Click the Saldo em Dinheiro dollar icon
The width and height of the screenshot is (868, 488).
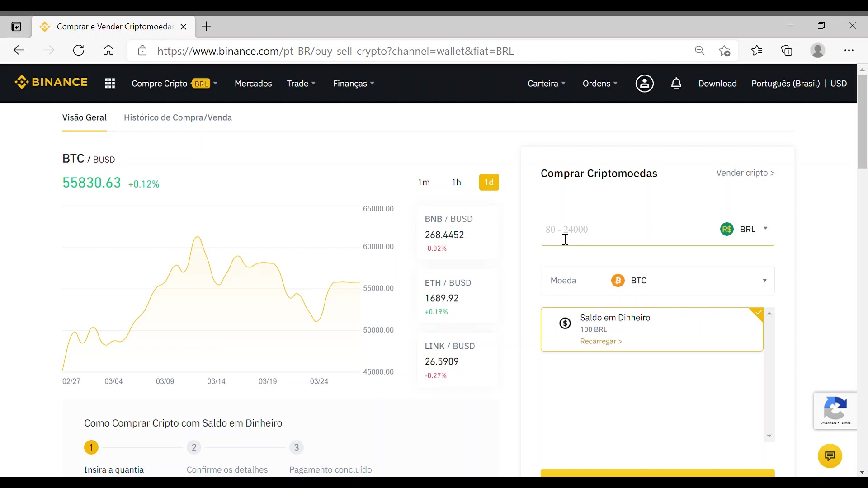[x=565, y=323]
